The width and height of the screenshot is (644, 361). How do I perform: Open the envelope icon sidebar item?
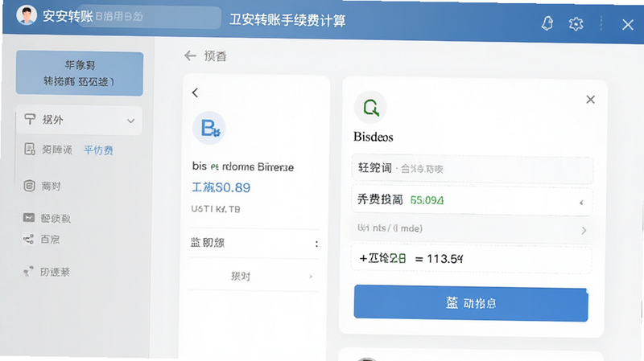pyautogui.click(x=47, y=218)
